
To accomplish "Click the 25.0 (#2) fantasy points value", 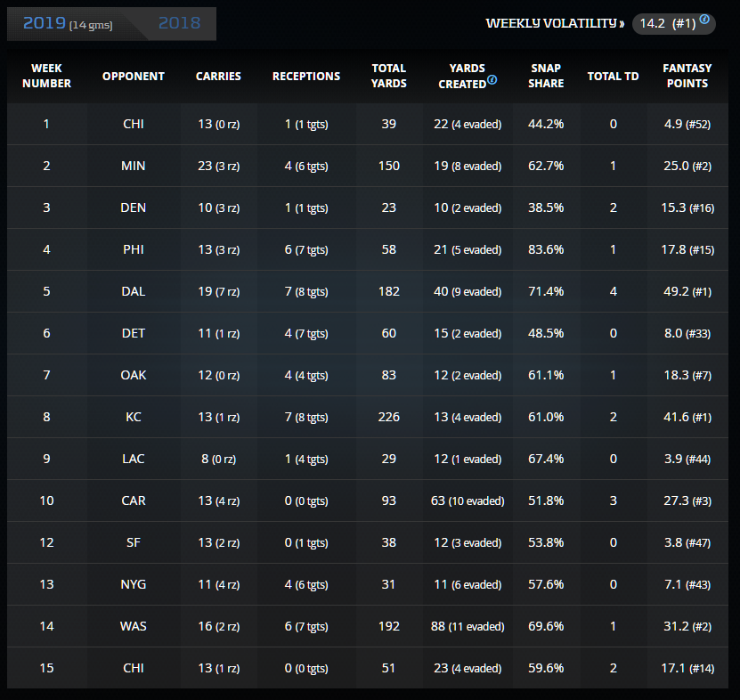I will 687,166.
